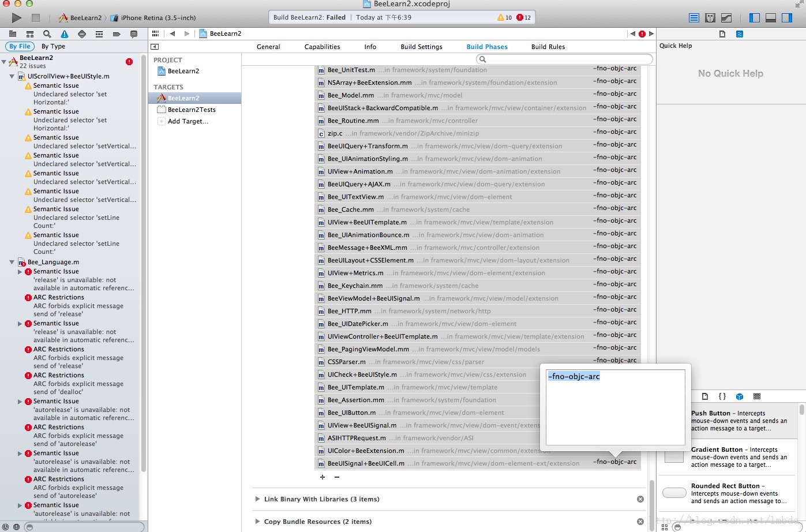This screenshot has width=806, height=532.
Task: Open the debug navigator icon
Action: [99, 34]
